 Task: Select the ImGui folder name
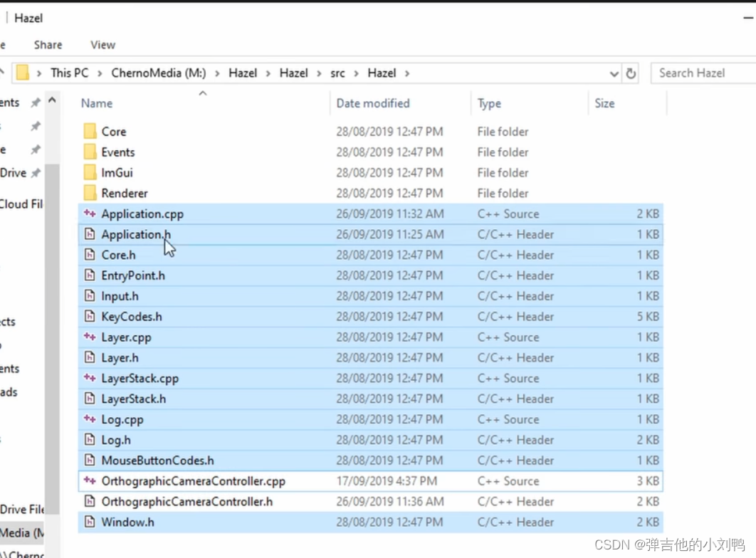tap(117, 172)
